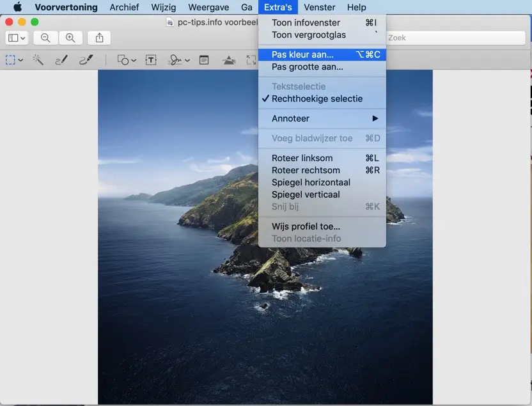This screenshot has height=406, width=532.
Task: Click the Adjust Color prism icon
Action: [229, 60]
